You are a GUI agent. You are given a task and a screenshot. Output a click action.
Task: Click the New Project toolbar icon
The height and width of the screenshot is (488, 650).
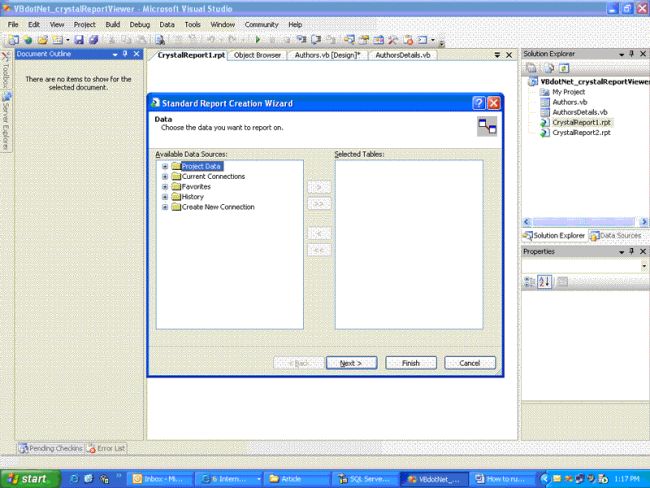coord(13,40)
